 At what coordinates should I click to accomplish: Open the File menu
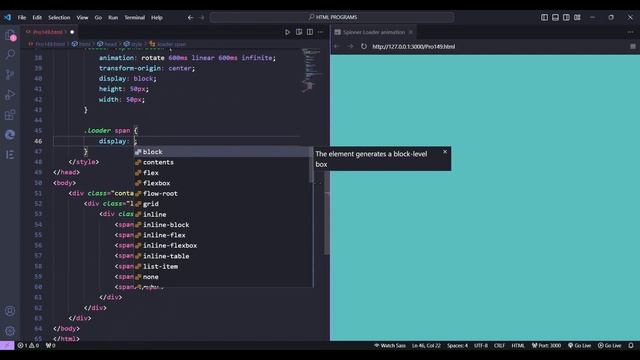22,18
